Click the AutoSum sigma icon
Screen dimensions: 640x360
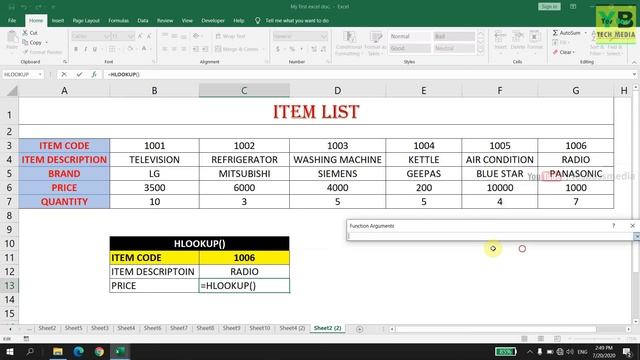coord(555,33)
